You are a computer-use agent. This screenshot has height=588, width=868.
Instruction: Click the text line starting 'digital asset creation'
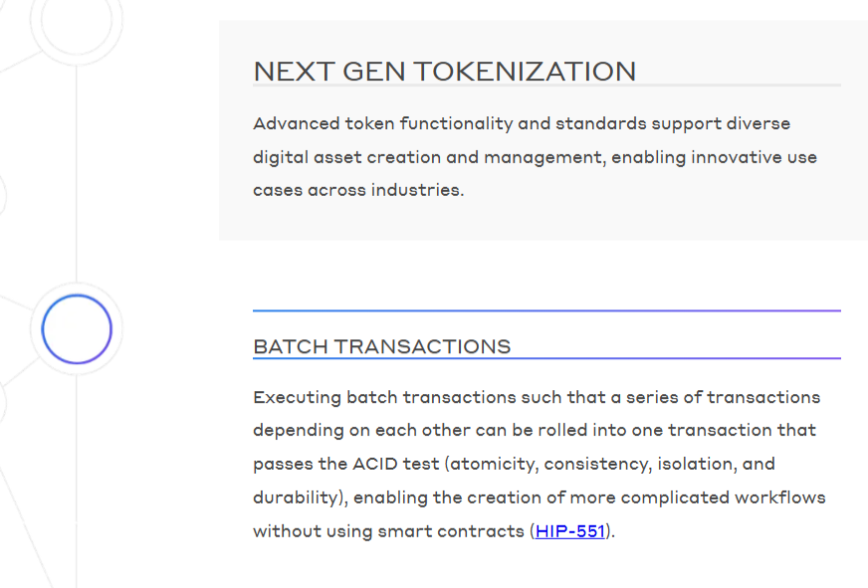(535, 157)
